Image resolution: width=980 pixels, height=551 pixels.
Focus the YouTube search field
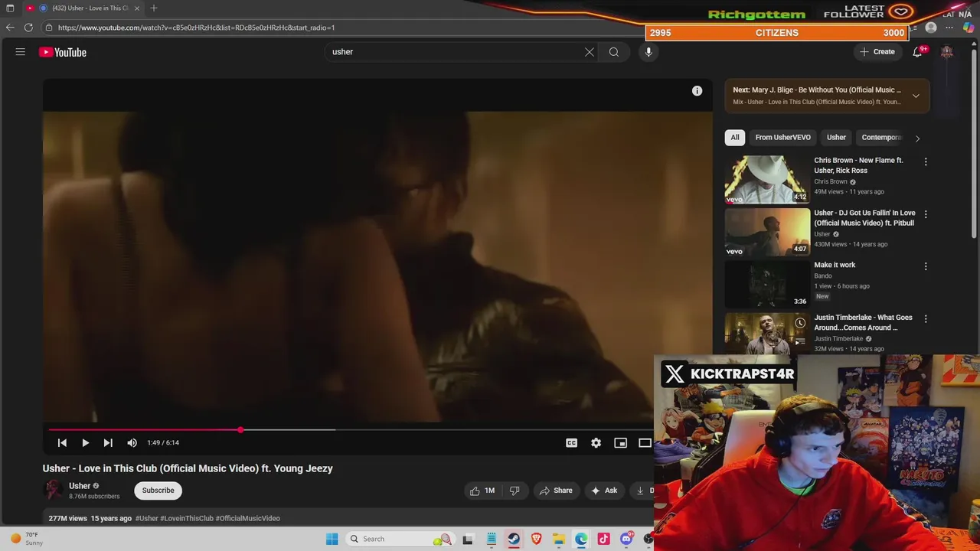pos(456,52)
